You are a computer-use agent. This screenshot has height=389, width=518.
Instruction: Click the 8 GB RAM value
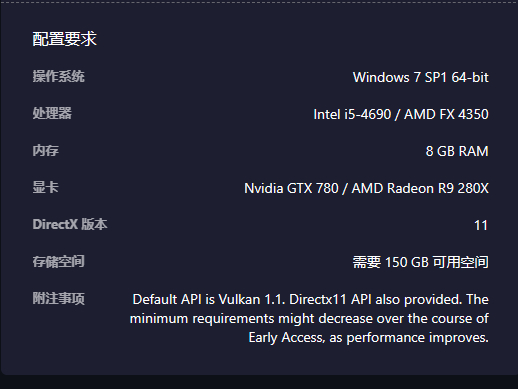[x=457, y=151]
